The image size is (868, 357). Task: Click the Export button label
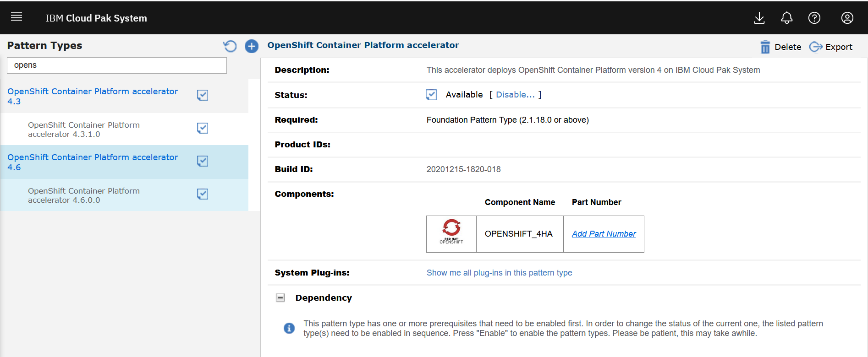coord(839,47)
